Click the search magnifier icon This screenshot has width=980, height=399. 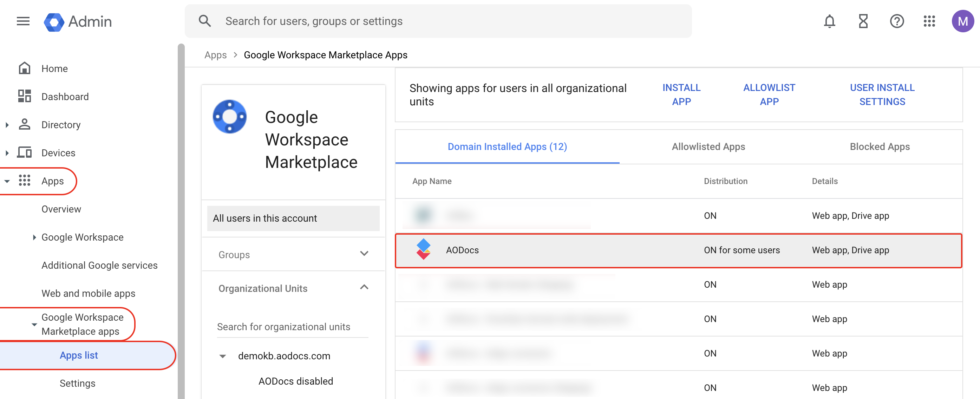pyautogui.click(x=205, y=21)
